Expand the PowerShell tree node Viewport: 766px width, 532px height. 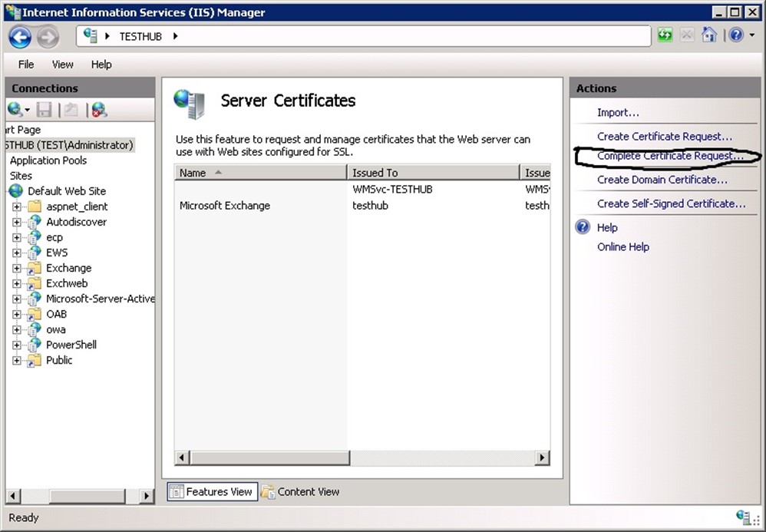tap(17, 345)
